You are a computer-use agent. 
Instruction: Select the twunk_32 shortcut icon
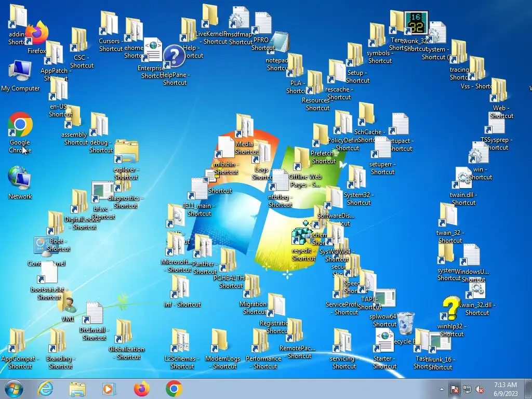click(416, 23)
